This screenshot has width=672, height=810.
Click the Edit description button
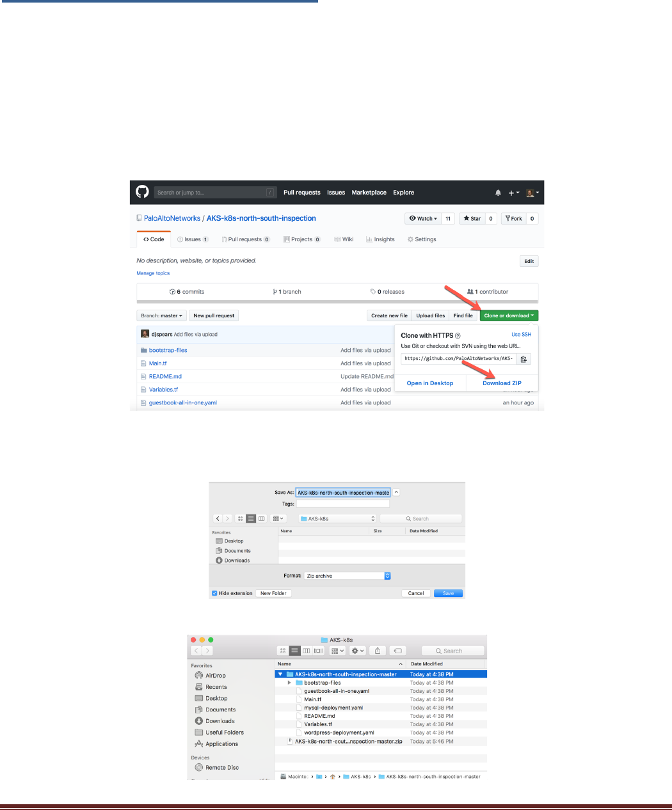pyautogui.click(x=529, y=261)
